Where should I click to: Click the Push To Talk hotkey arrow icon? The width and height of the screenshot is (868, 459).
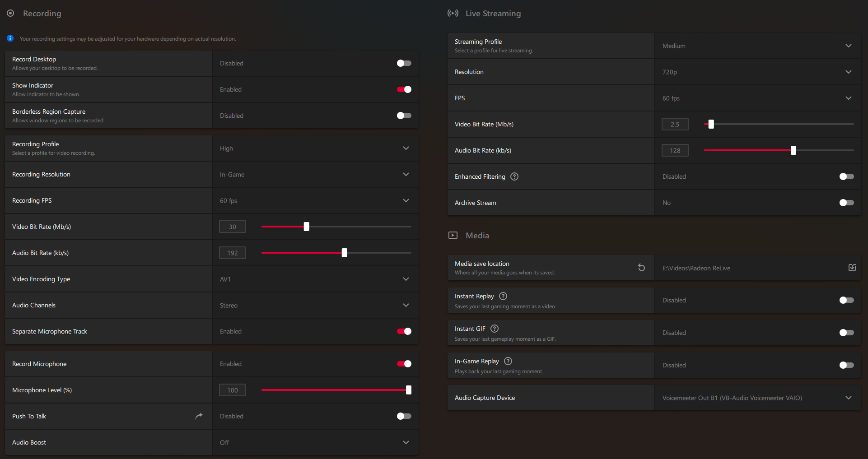199,416
